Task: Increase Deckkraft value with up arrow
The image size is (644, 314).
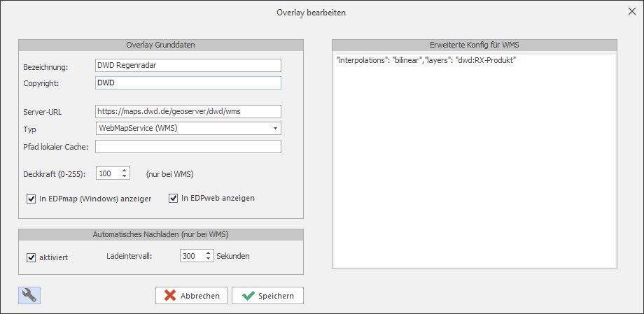Action: pyautogui.click(x=124, y=171)
